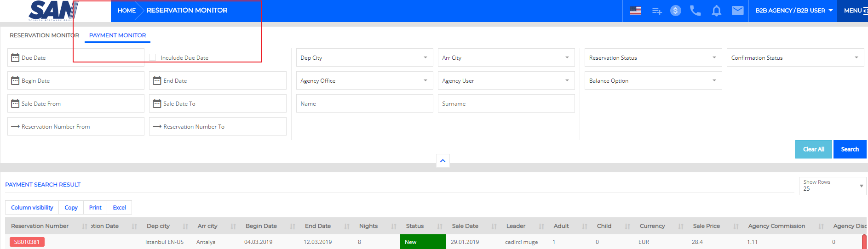Screen dimensions: 868x249
Task: Click the phone contact icon
Action: (x=695, y=11)
